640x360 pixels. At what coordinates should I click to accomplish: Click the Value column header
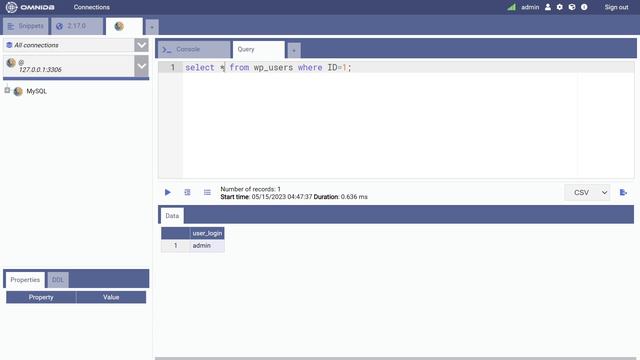coord(111,297)
